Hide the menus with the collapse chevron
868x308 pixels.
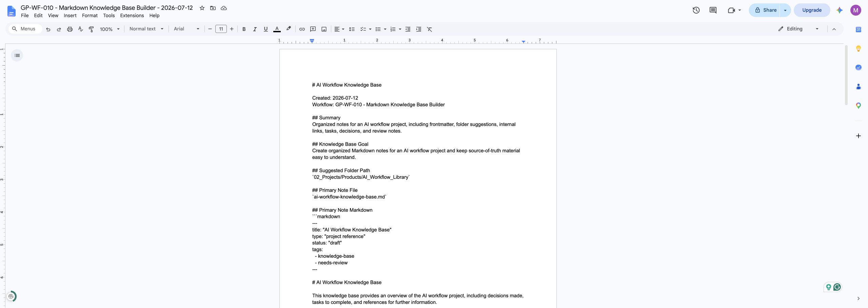click(834, 29)
